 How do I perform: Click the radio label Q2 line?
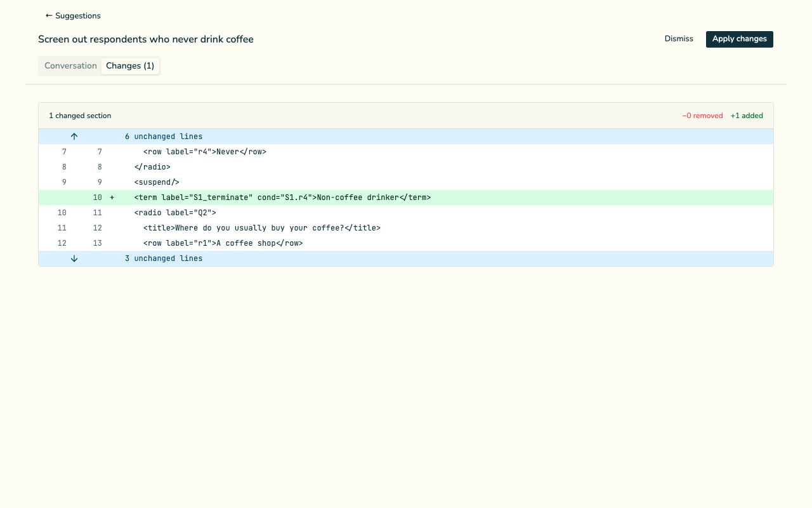tap(406, 213)
